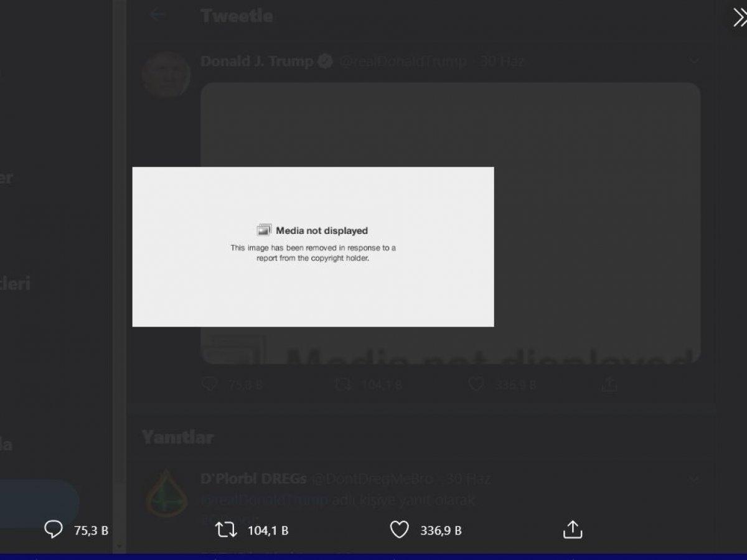Like the tweet with the white heart icon
Viewport: 747px width, 560px height.
click(399, 530)
